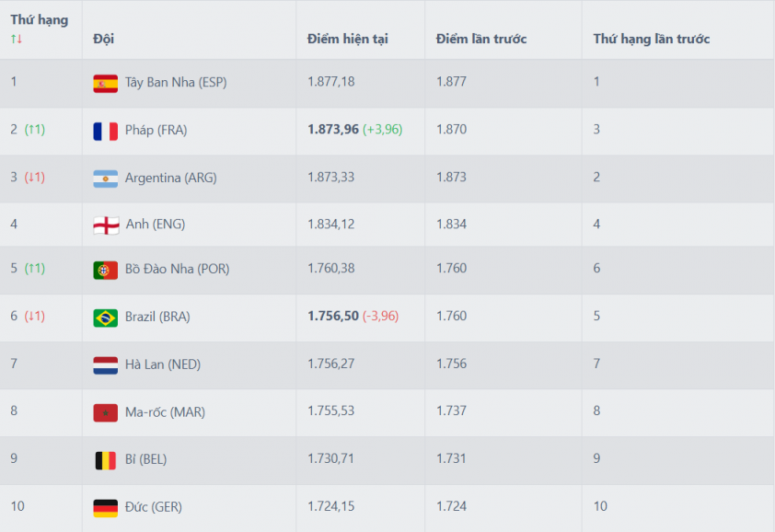775x532 pixels.
Task: Click the Morocco flag icon
Action: tap(105, 413)
